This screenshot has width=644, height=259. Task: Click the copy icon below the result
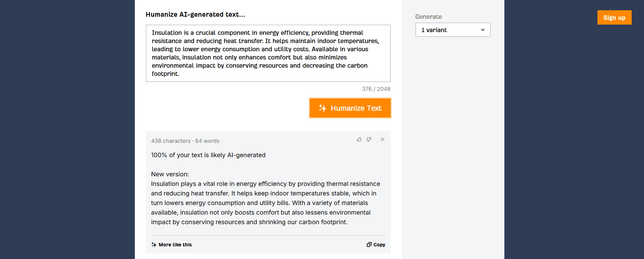tap(369, 245)
